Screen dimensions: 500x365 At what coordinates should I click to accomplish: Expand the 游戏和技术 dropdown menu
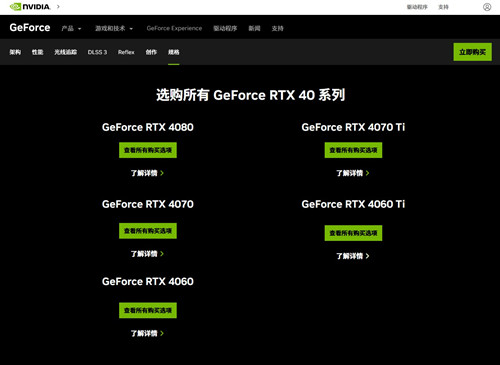[114, 29]
